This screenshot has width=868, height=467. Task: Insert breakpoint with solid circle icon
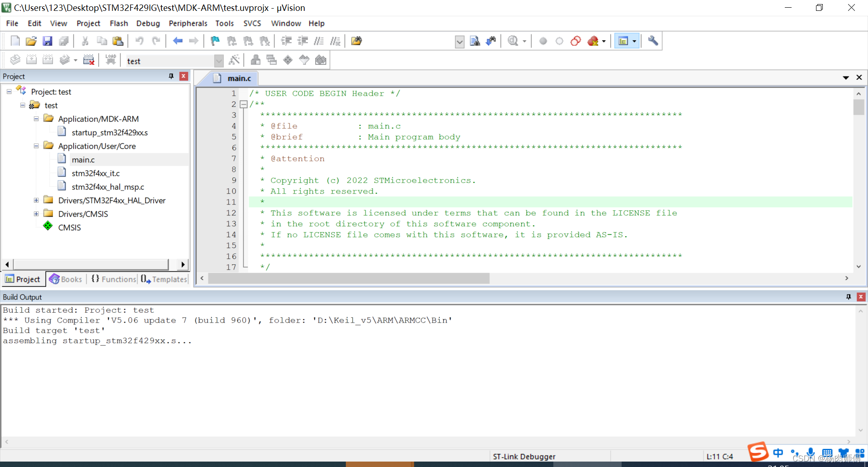click(543, 41)
